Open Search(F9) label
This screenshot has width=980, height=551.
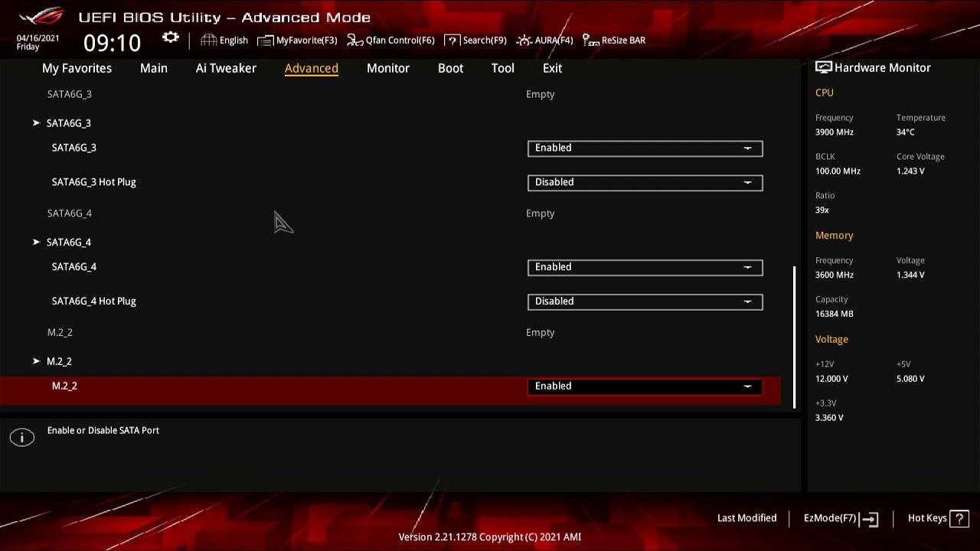[x=485, y=40]
